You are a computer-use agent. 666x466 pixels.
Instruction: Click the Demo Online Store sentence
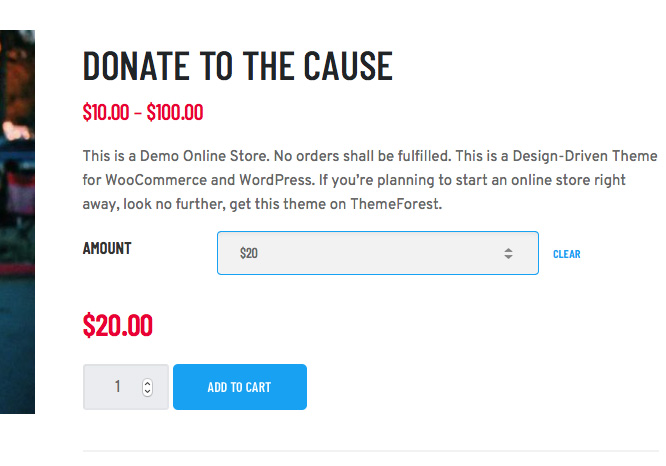(176, 156)
